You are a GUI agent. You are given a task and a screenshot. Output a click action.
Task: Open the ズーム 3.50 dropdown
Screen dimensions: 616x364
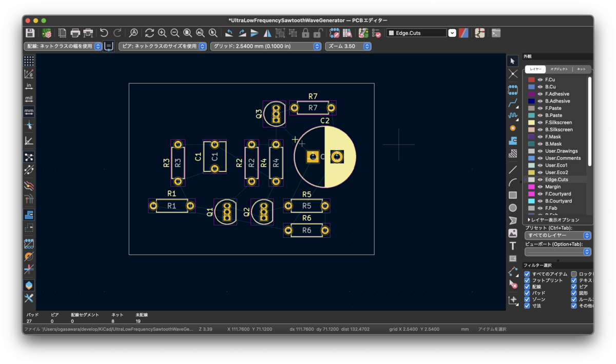348,46
